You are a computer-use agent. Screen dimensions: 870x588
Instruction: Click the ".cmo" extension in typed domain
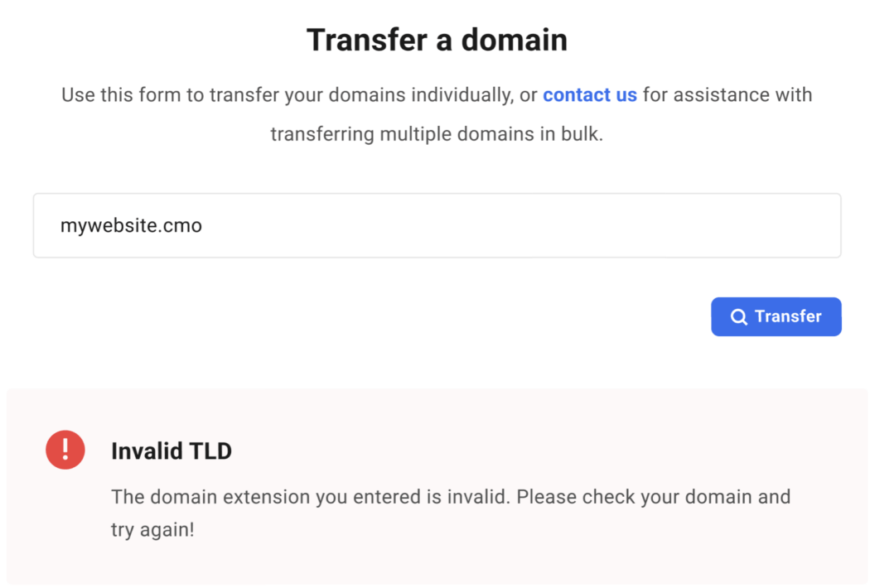pos(184,225)
